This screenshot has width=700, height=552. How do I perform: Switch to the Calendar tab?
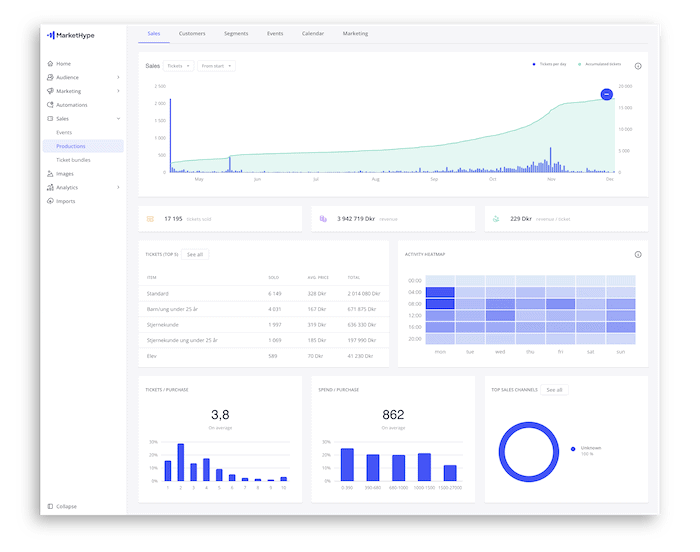(x=313, y=34)
